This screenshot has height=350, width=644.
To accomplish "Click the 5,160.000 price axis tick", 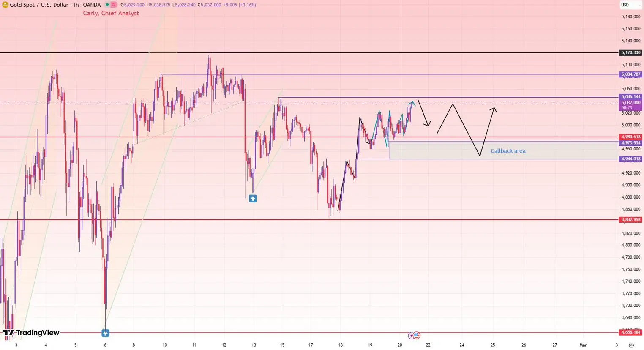I will tap(630, 29).
